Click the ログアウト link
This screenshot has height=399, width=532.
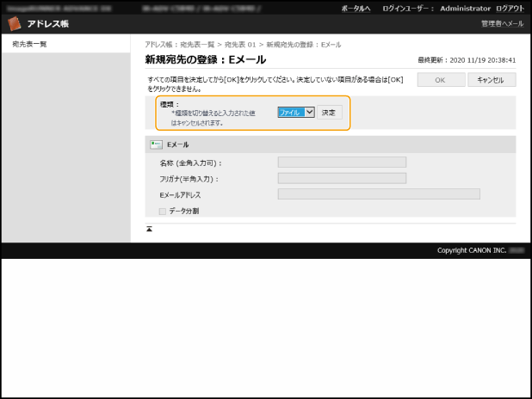[509, 7]
